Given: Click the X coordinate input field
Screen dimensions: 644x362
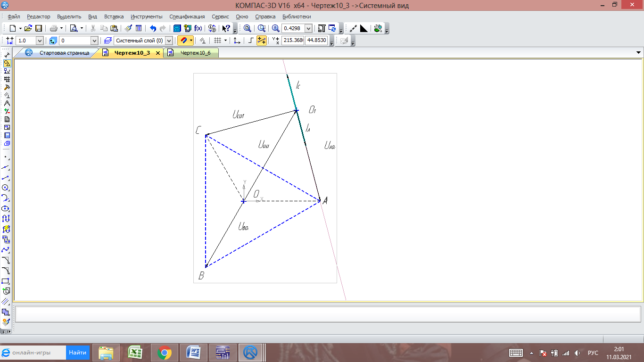Looking at the screenshot, I should (293, 41).
